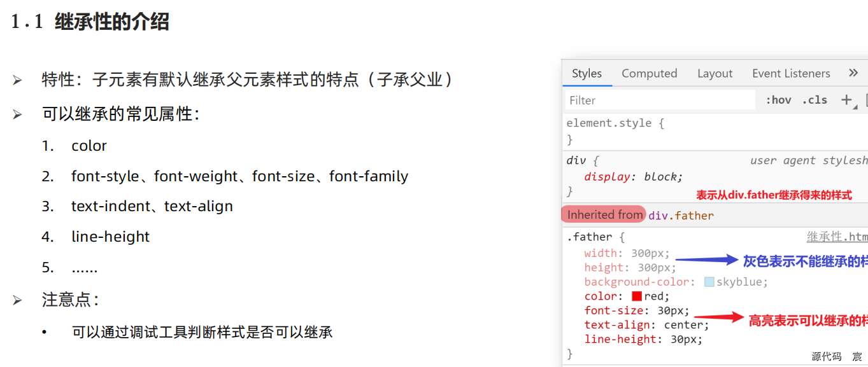Screen dimensions: 868x367
Task: Select the text-align: center declaration
Action: [646, 325]
